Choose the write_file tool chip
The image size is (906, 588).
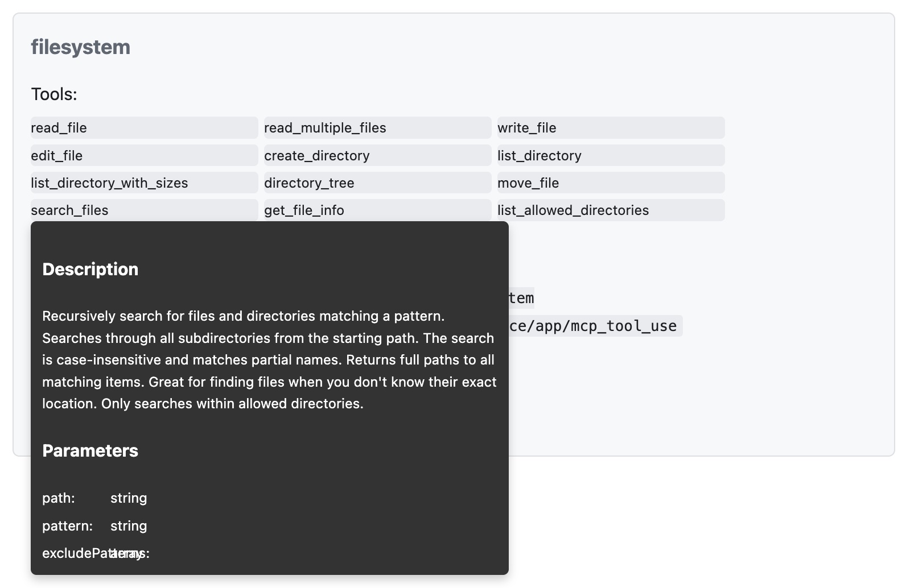coord(611,128)
